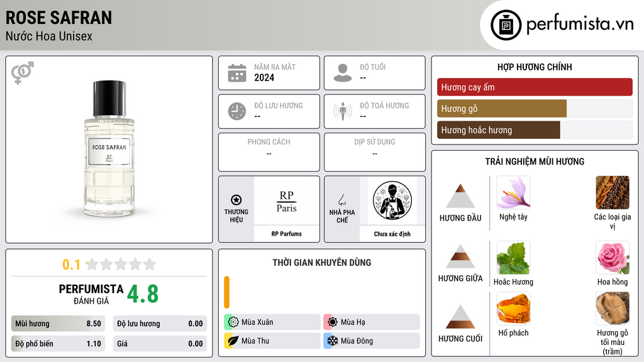Click the Hợp hương chính heading
The width and height of the screenshot is (644, 362).
click(x=535, y=67)
